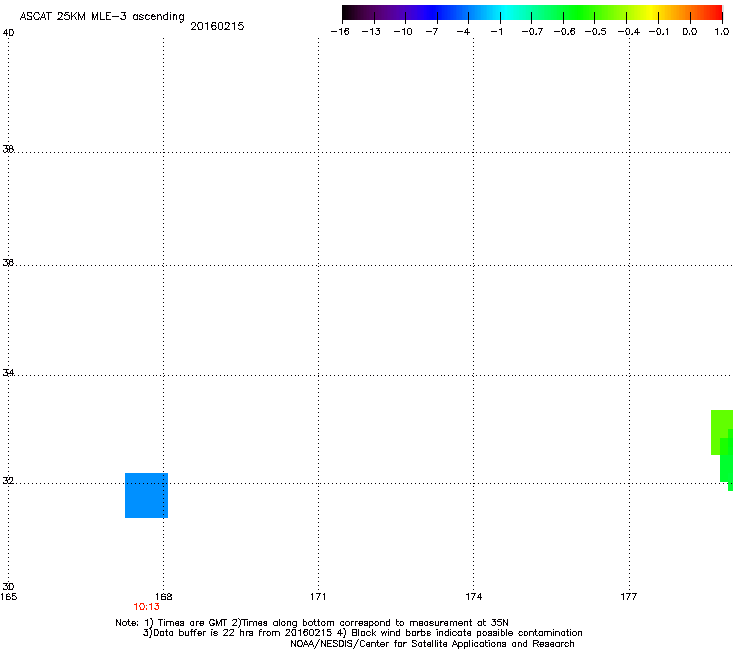This screenshot has width=740, height=650.
Task: Click the latitude axis label '34'
Action: [8, 372]
